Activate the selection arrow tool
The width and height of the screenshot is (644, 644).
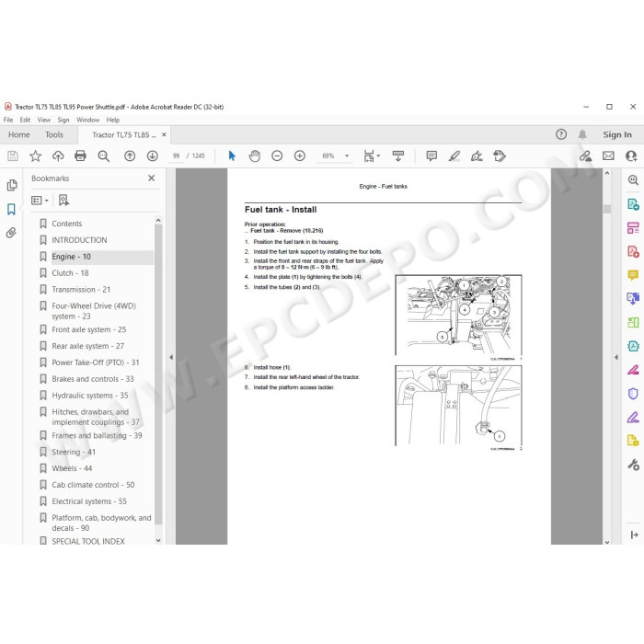pyautogui.click(x=232, y=156)
